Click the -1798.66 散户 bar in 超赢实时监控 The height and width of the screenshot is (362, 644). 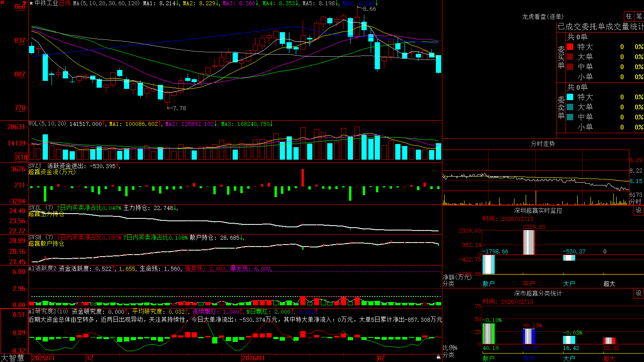[489, 264]
